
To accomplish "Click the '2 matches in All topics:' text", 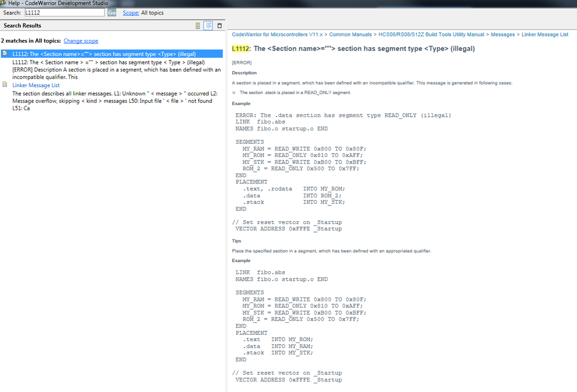I will (x=31, y=41).
